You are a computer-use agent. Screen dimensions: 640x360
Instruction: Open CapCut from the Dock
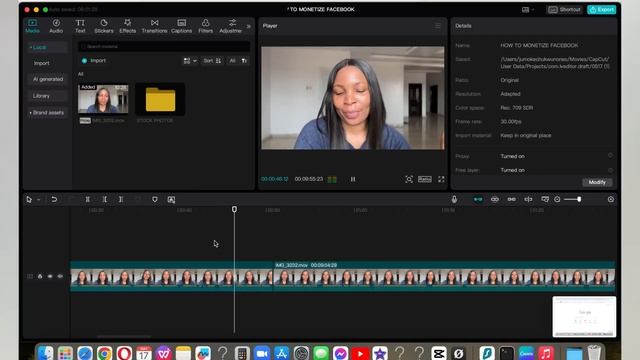[x=439, y=353]
